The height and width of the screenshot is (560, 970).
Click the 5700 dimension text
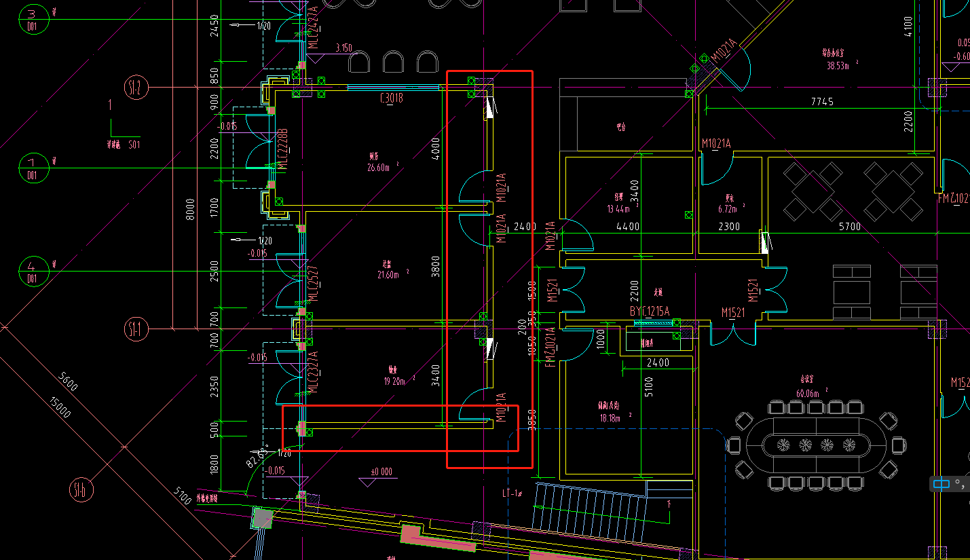coord(849,227)
